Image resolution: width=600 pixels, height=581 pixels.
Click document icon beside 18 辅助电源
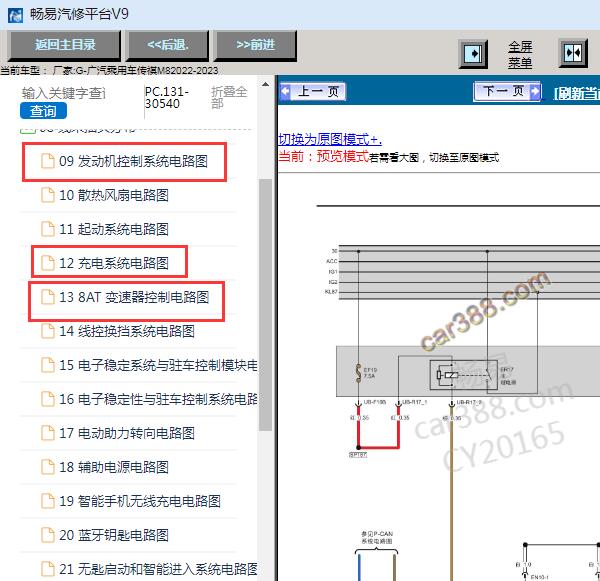click(47, 467)
